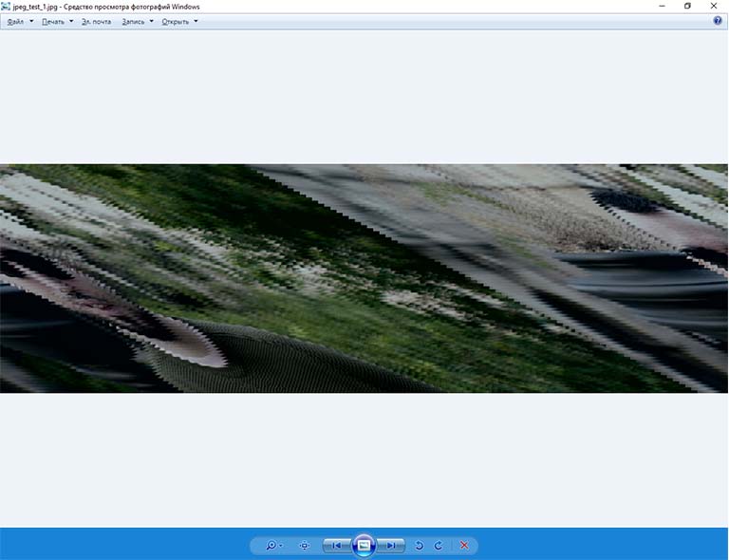Click the jpeg_test_1.jpg window title
Image resolution: width=729 pixels, height=560 pixels.
pyautogui.click(x=106, y=7)
